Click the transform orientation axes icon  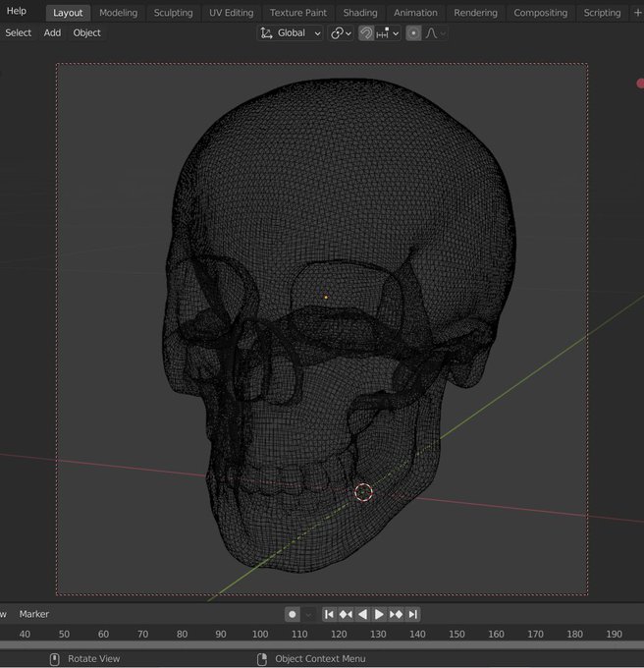[266, 32]
